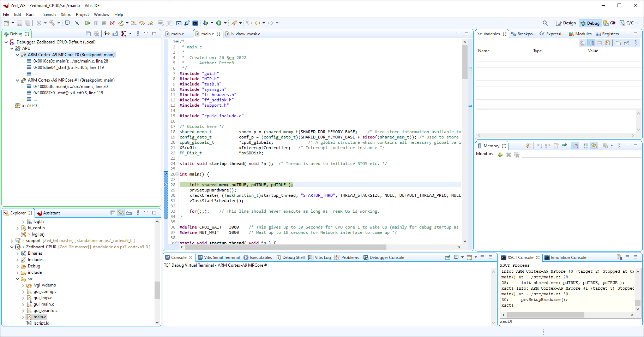The width and height of the screenshot is (644, 337).
Task: Toggle Instruction Stepping Mode in the Debug view
Action: point(107,34)
